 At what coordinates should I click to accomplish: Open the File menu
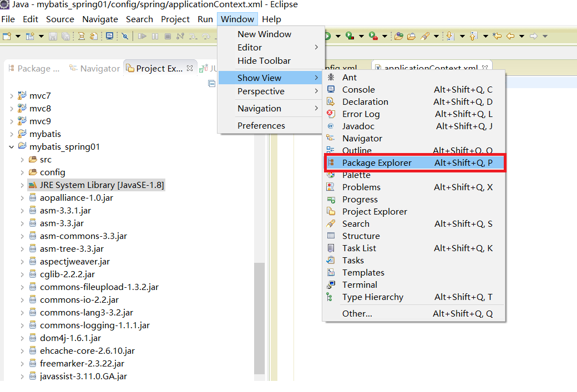8,19
